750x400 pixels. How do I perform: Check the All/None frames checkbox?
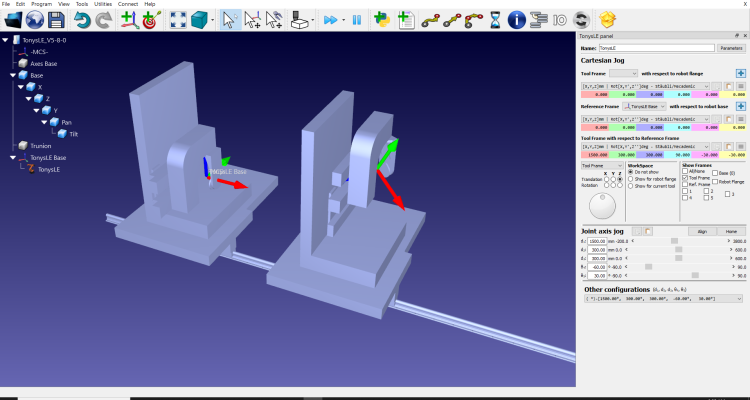click(x=684, y=171)
